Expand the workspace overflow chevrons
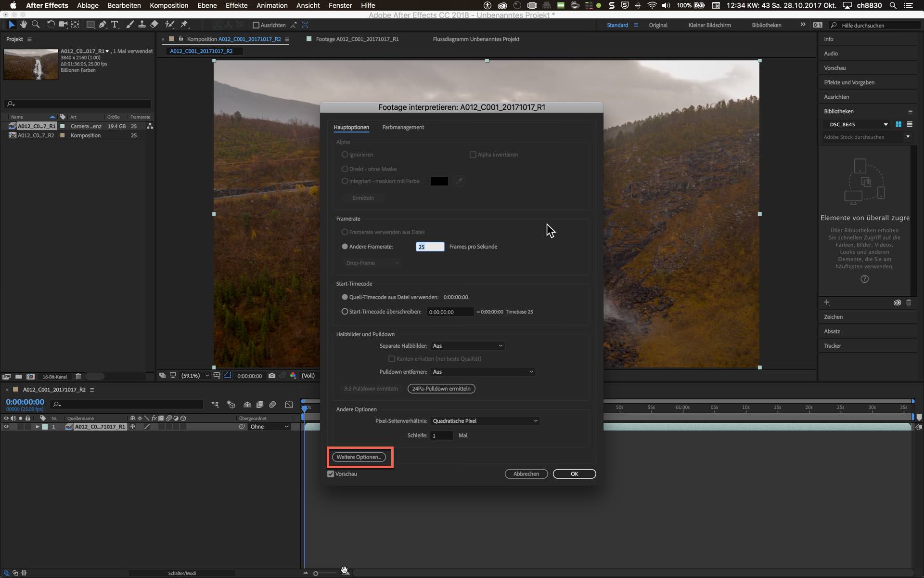 pyautogui.click(x=803, y=25)
